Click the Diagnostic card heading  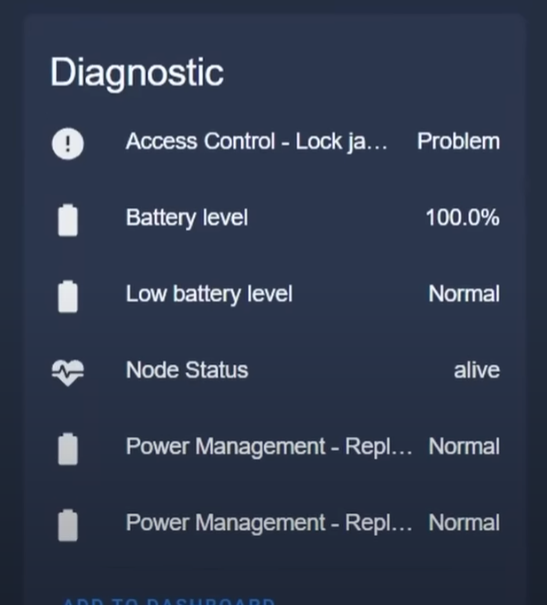tap(137, 73)
